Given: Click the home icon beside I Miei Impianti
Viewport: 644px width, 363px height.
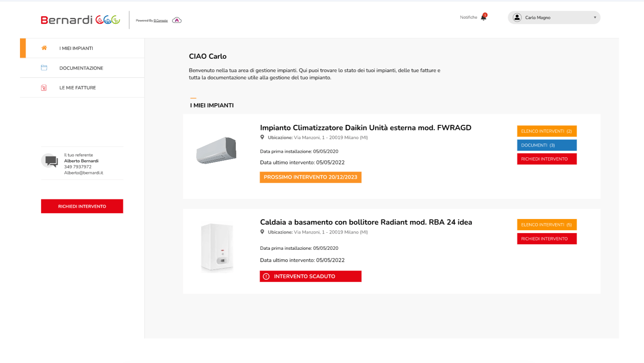Looking at the screenshot, I should (x=44, y=48).
